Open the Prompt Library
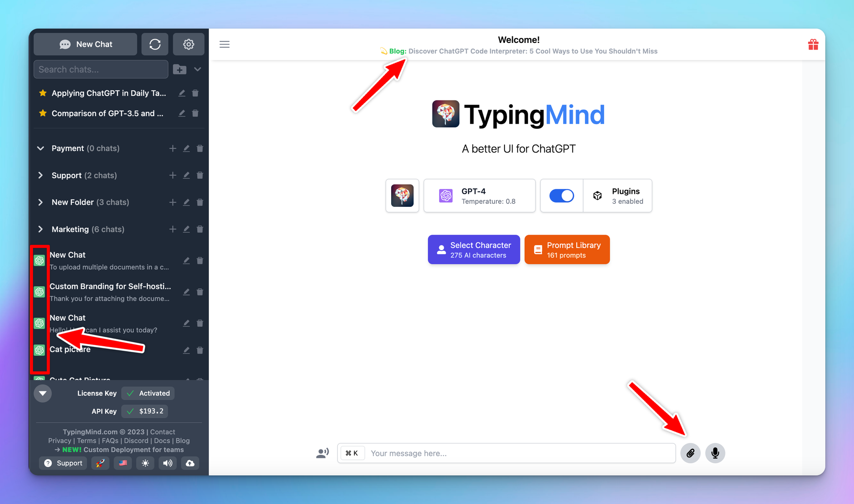The image size is (854, 504). 567,249
